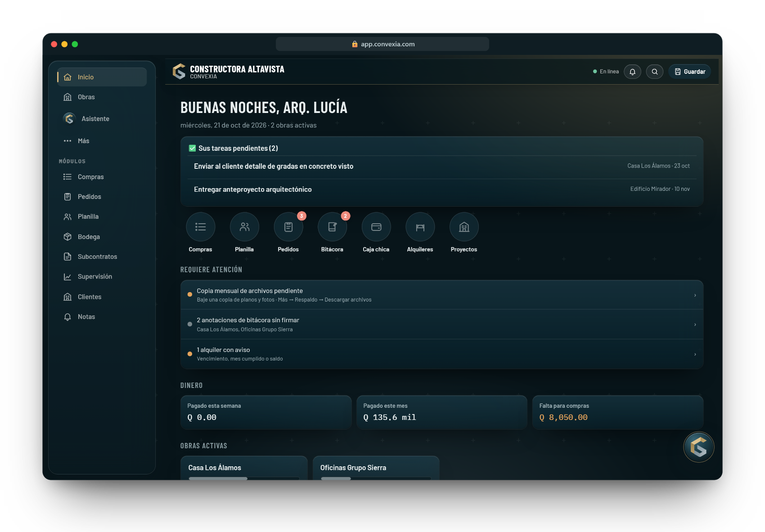
Task: Click the En línea status indicator
Action: click(x=606, y=72)
